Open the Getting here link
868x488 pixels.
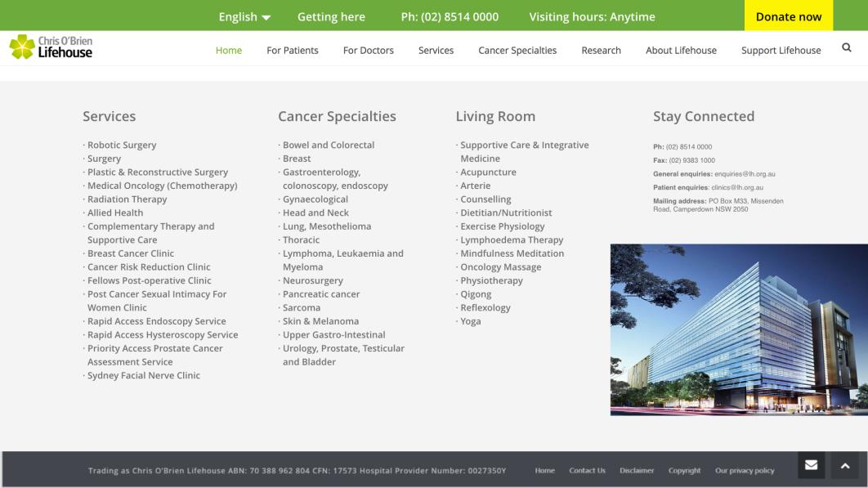[331, 16]
